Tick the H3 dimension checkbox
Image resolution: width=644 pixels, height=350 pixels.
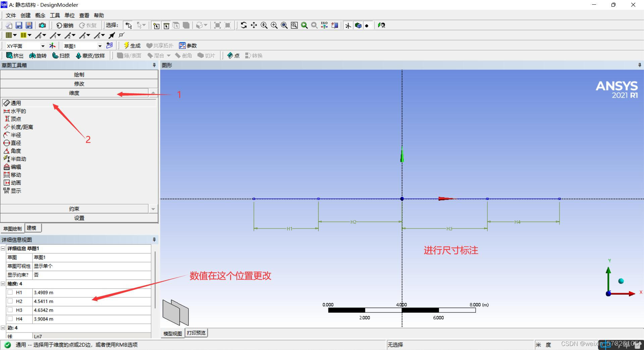tap(10, 310)
